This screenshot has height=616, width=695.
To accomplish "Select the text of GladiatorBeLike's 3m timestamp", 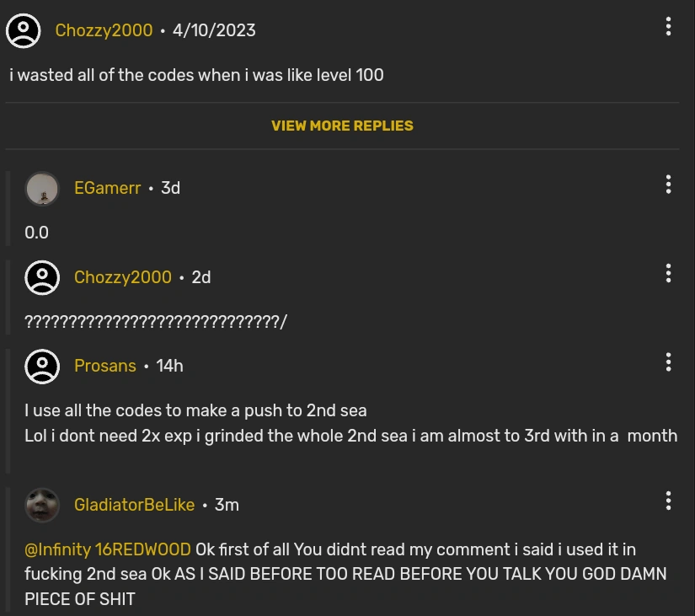I will [228, 505].
